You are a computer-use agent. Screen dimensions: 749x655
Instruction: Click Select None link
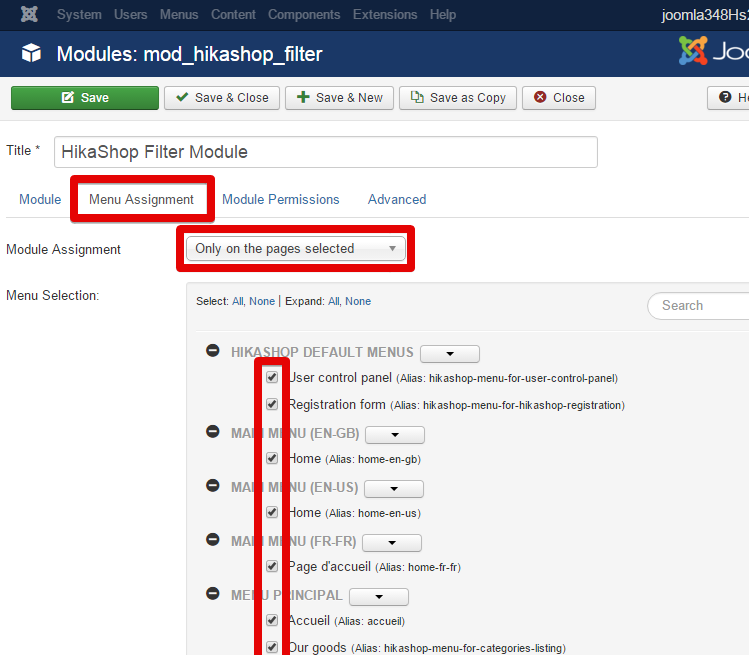click(262, 301)
